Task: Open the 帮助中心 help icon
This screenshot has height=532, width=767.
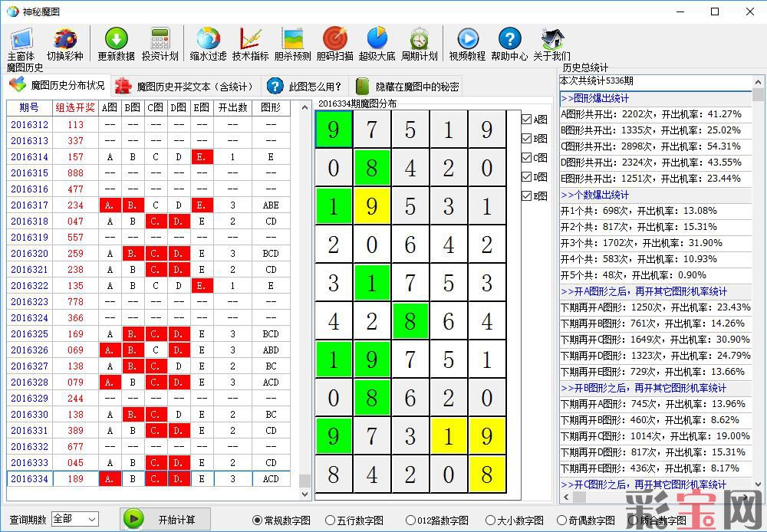Action: click(x=509, y=44)
